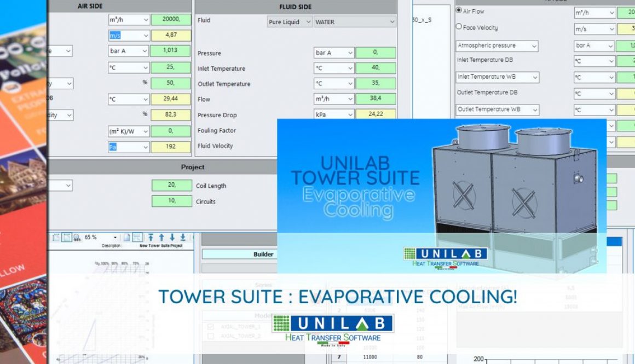Viewport: 635px width, 364px height.
Task: Activate the magnifier zoom tool
Action: coord(76,237)
